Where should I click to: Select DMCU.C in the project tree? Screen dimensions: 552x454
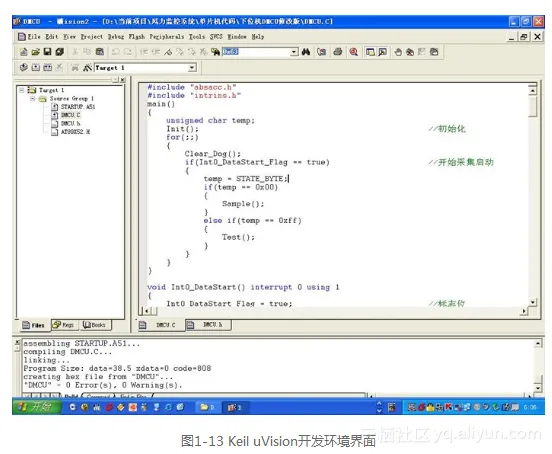pos(70,115)
